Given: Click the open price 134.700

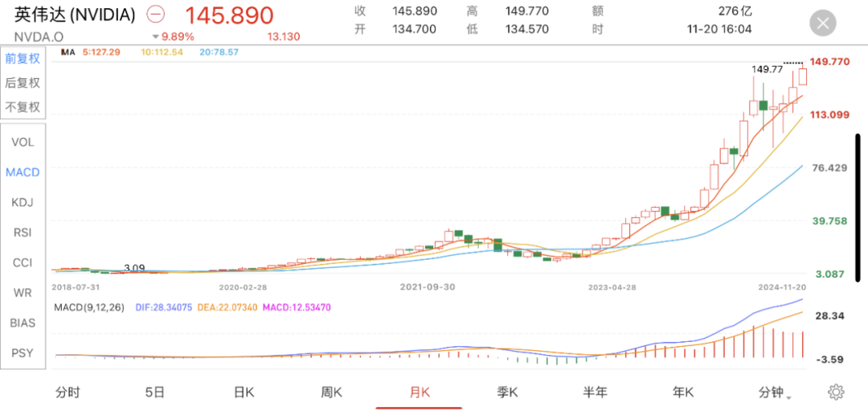Looking at the screenshot, I should 415,29.
